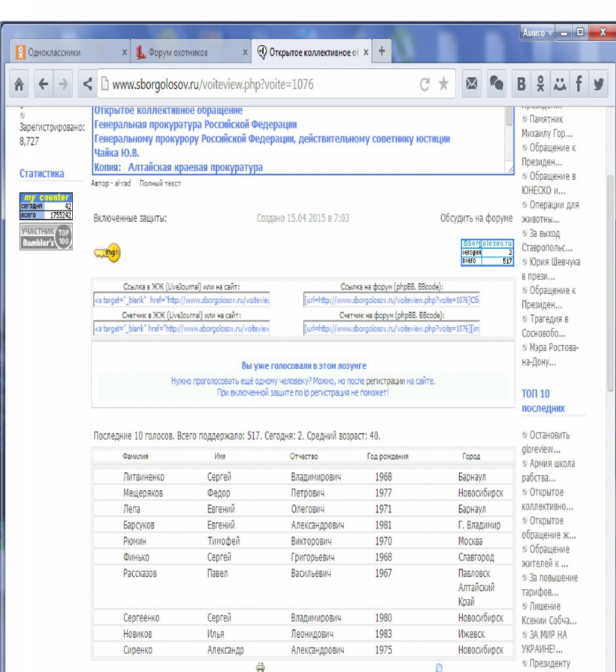
Task: Open the Полный текст link
Action: pos(160,184)
